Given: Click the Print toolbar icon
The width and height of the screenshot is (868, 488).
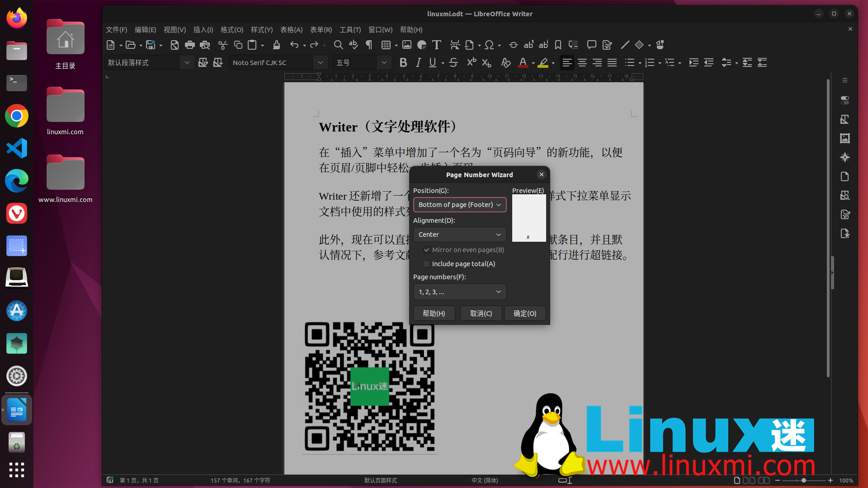Looking at the screenshot, I should (x=190, y=45).
